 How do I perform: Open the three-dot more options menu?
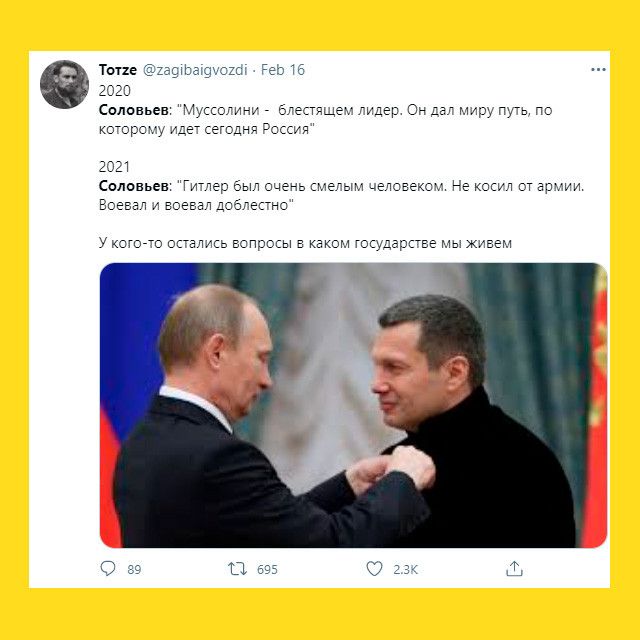click(x=598, y=70)
